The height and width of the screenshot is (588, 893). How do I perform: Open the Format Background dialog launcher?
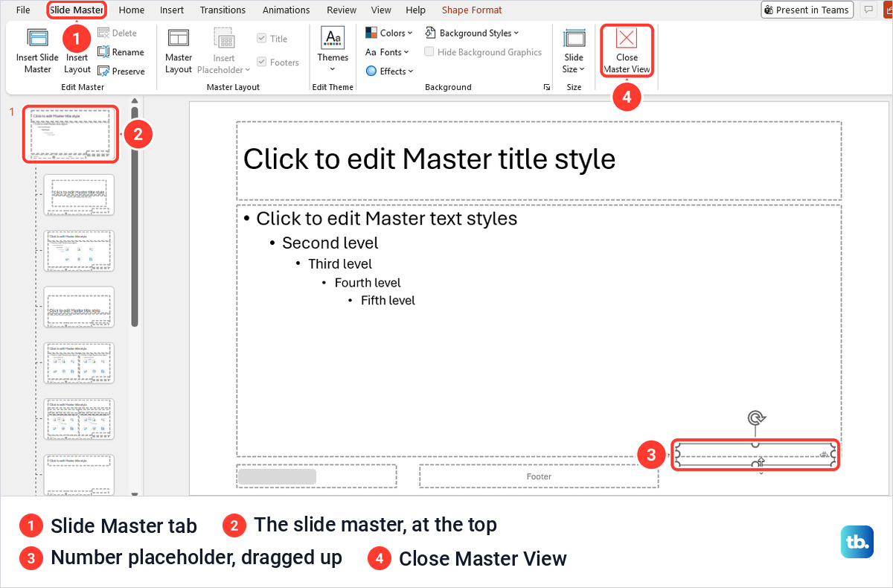(x=547, y=87)
